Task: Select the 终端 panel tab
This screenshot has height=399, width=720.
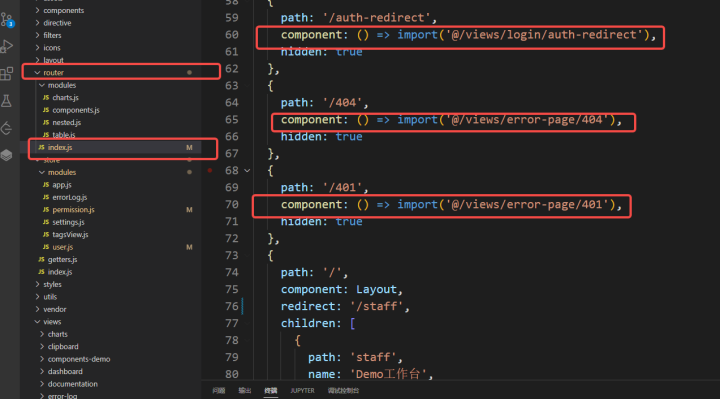Action: 271,390
